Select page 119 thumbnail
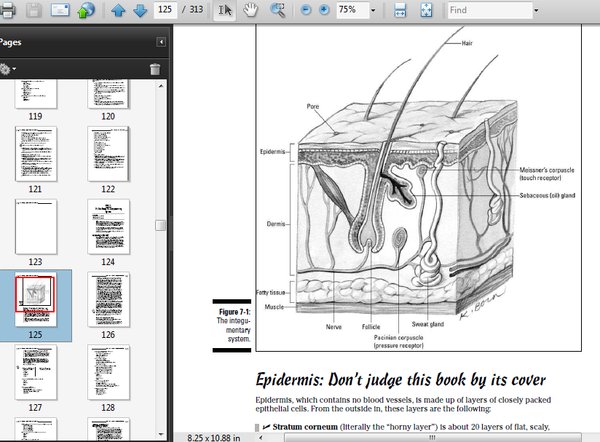This screenshot has width=600, height=442. [36, 94]
